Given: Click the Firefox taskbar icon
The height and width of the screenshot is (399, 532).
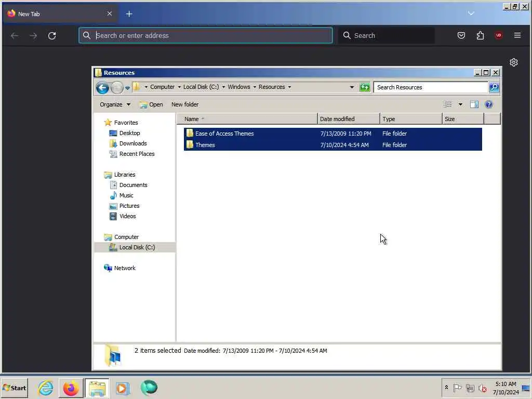Looking at the screenshot, I should (x=71, y=388).
